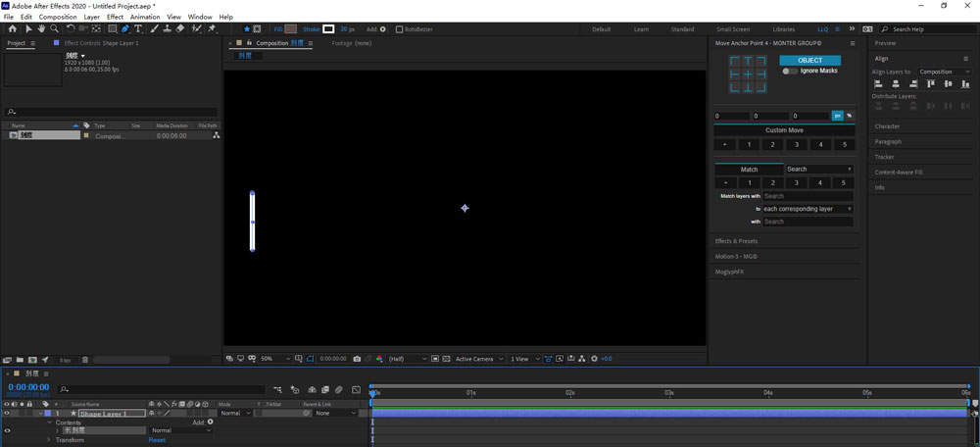Click the Home icon in toolbar
This screenshot has width=980, height=447.
(12, 29)
